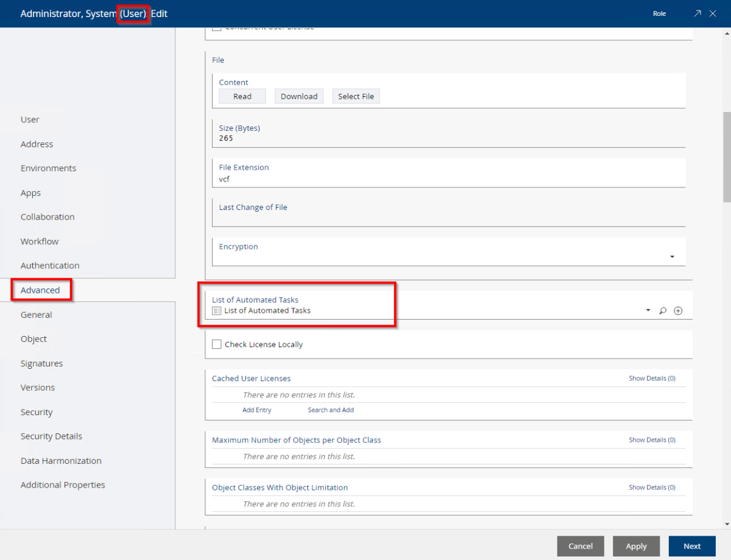Switch to the Signatures tab
This screenshot has width=731, height=560.
point(41,363)
